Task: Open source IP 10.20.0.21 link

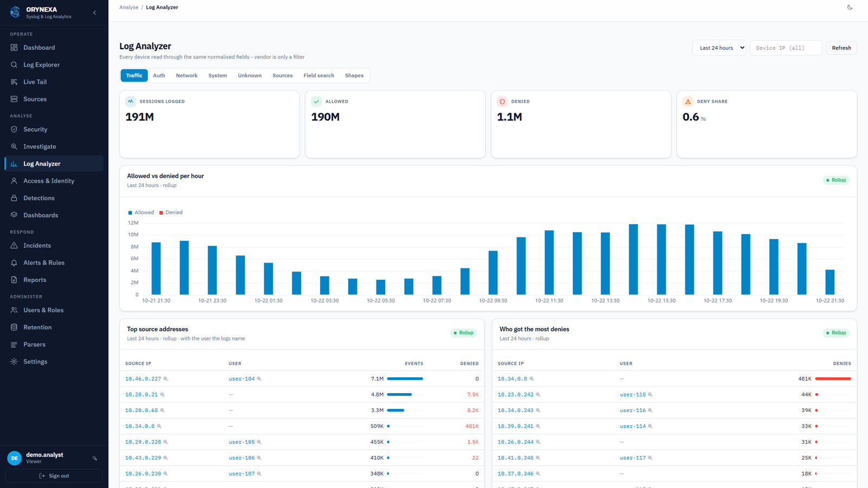Action: 142,395
